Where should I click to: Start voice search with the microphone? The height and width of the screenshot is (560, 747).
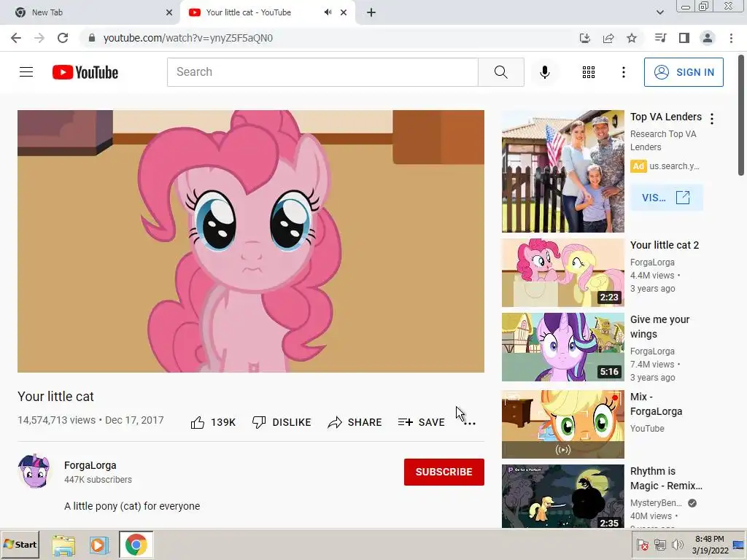(x=544, y=72)
